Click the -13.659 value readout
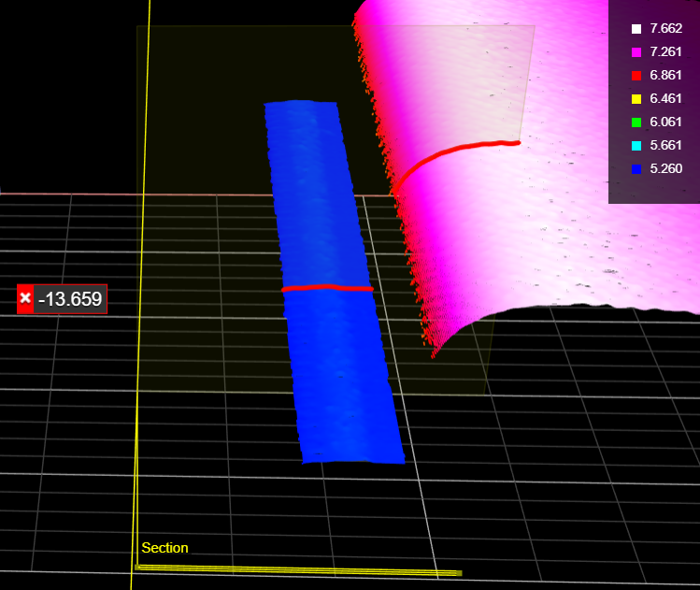Image resolution: width=700 pixels, height=590 pixels. [70, 299]
